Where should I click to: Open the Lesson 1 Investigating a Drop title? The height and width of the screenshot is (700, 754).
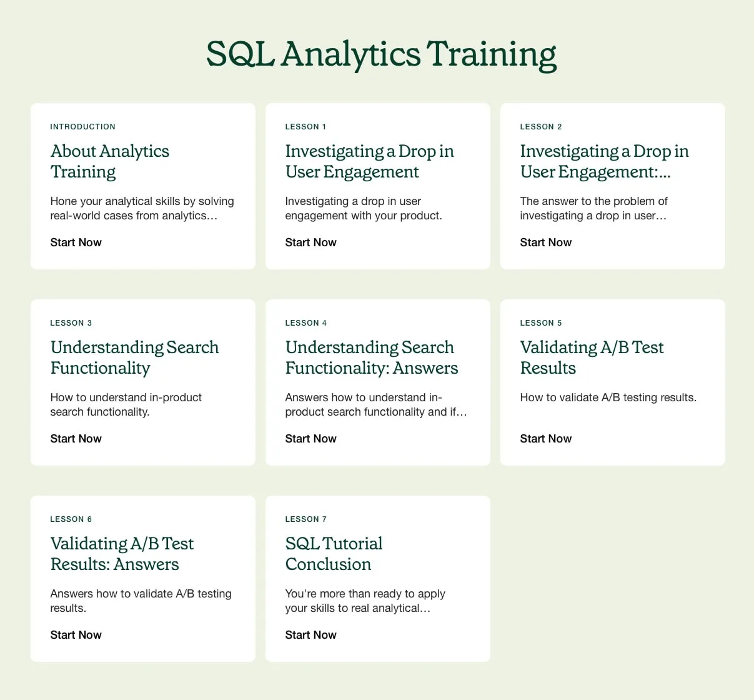[369, 161]
